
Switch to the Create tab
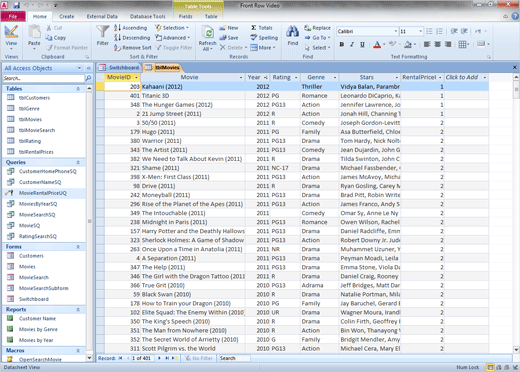[67, 16]
